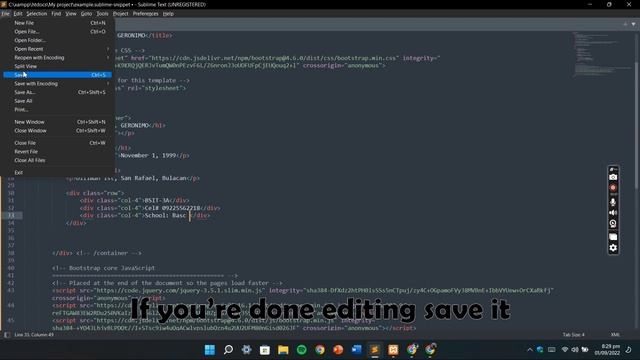The height and width of the screenshot is (360, 640).
Task: Open the recorder videos folder icon
Action: click(613, 237)
